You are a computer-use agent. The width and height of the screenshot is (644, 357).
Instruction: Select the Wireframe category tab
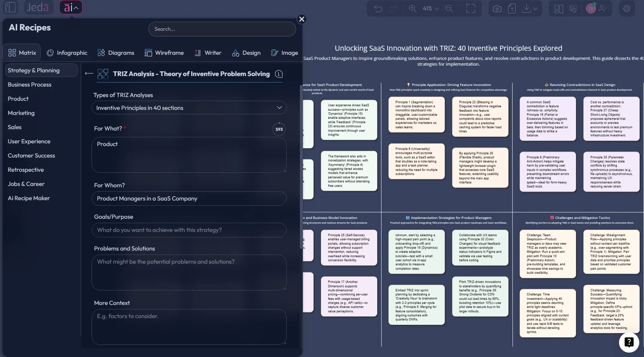(x=165, y=53)
